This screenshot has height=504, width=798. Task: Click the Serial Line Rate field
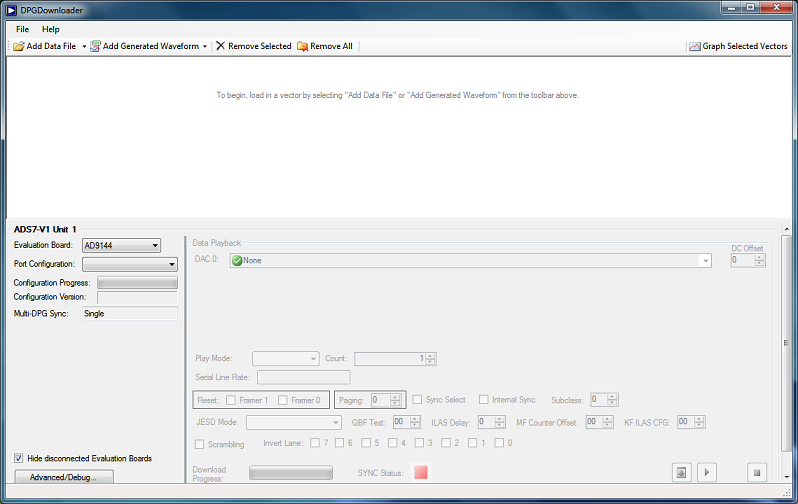303,377
